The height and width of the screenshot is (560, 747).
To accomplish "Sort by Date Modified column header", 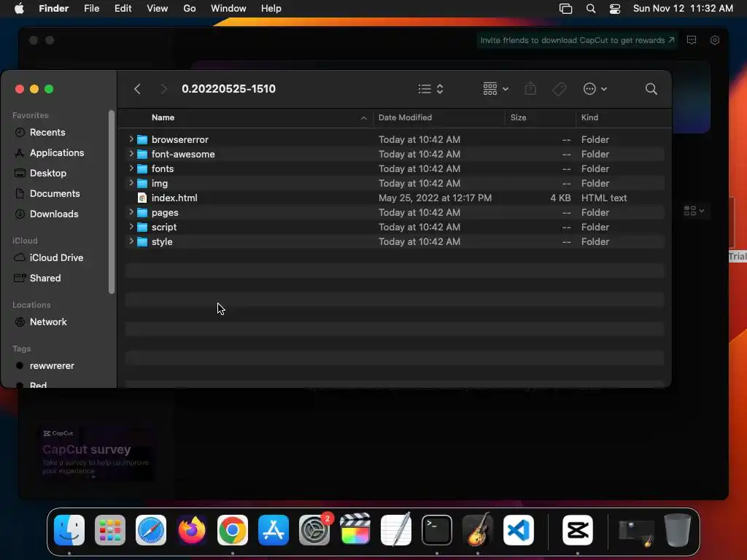I will 405,117.
